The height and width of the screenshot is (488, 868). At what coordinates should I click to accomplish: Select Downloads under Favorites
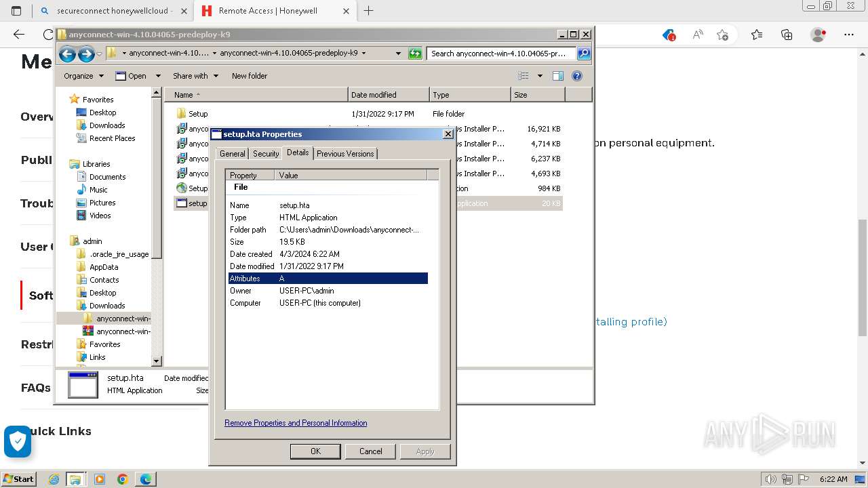click(107, 125)
